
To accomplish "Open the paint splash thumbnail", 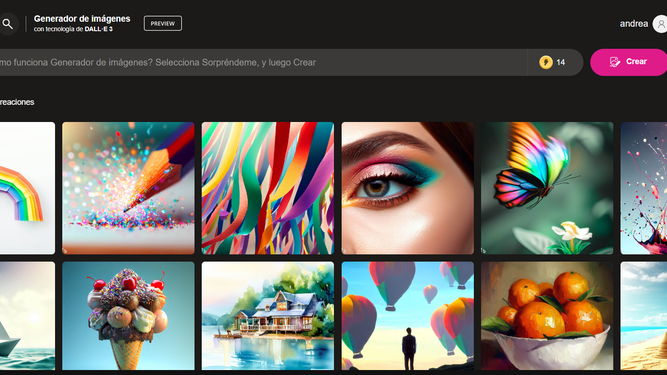I will point(644,188).
